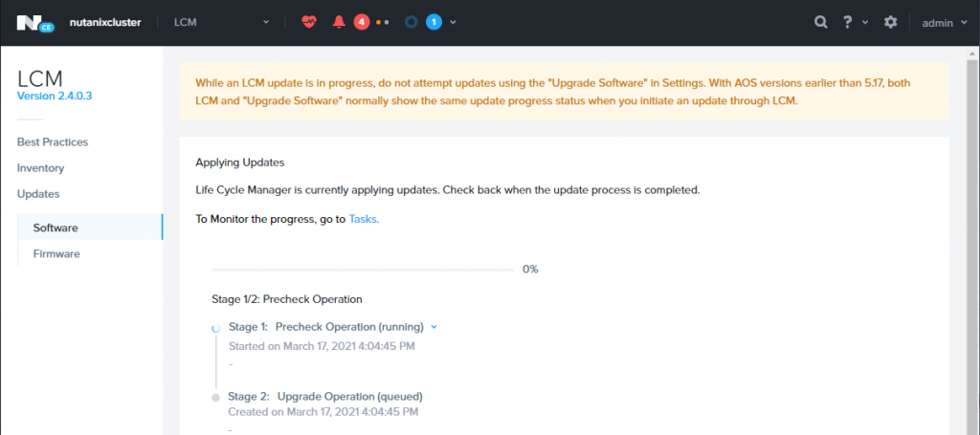Click the Stage 1 running spinner icon
980x435 pixels.
tap(216, 327)
